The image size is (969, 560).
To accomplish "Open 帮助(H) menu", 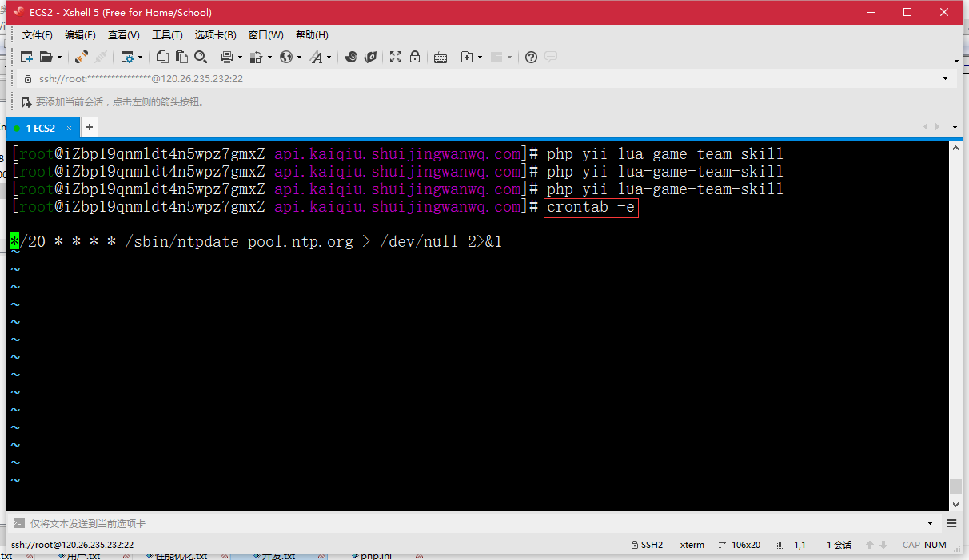I will [x=312, y=35].
